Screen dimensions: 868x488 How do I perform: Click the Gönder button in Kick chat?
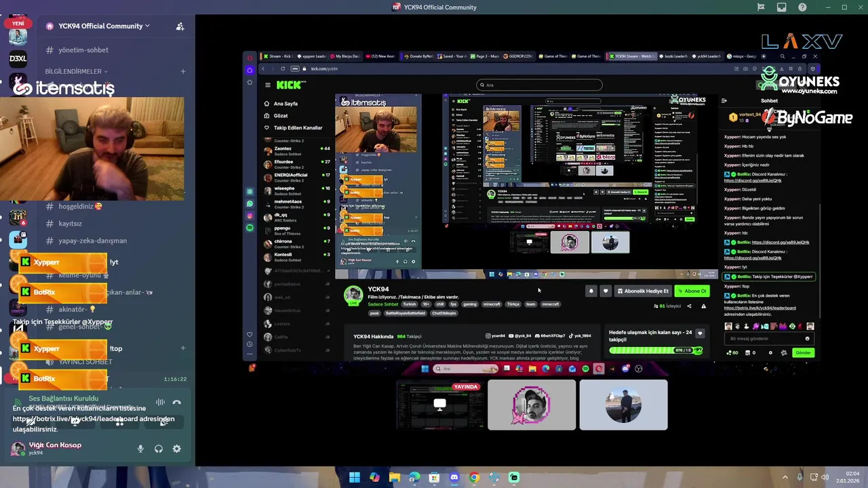click(x=803, y=352)
